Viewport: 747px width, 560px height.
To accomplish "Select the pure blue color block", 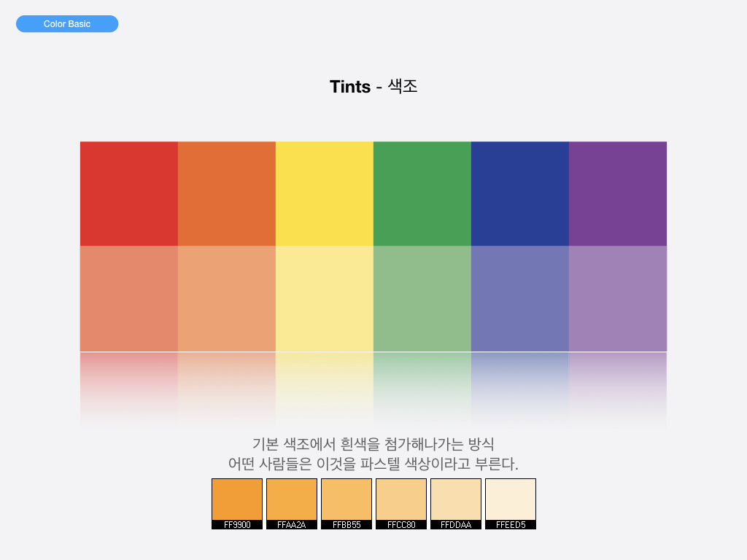I will pyautogui.click(x=519, y=193).
